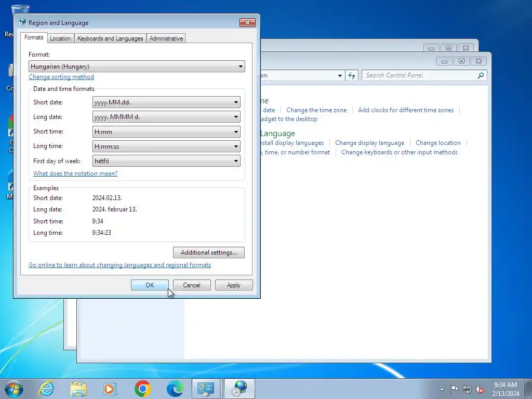Viewport: 532px width, 399px height.
Task: Open network status tray icon
Action: [467, 389]
